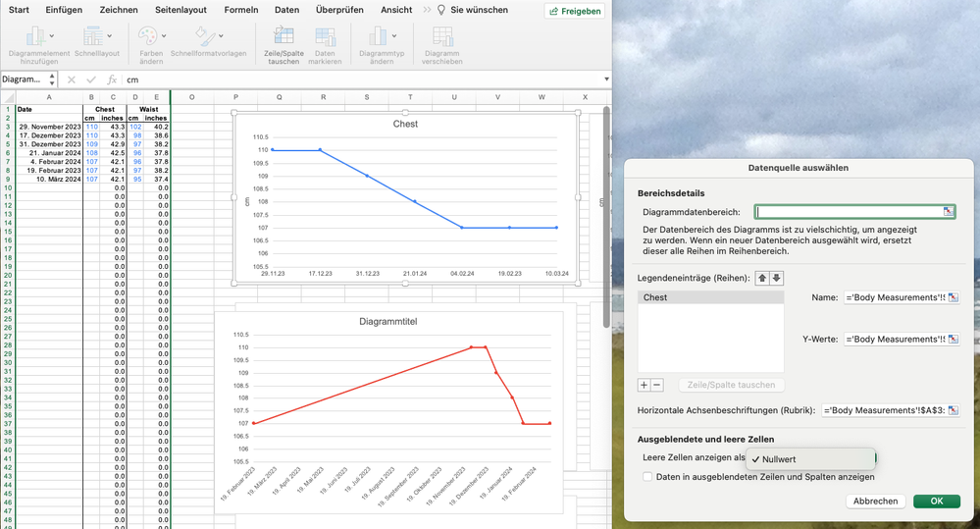Click the OK button in dialog
The height and width of the screenshot is (529, 980).
coord(936,501)
